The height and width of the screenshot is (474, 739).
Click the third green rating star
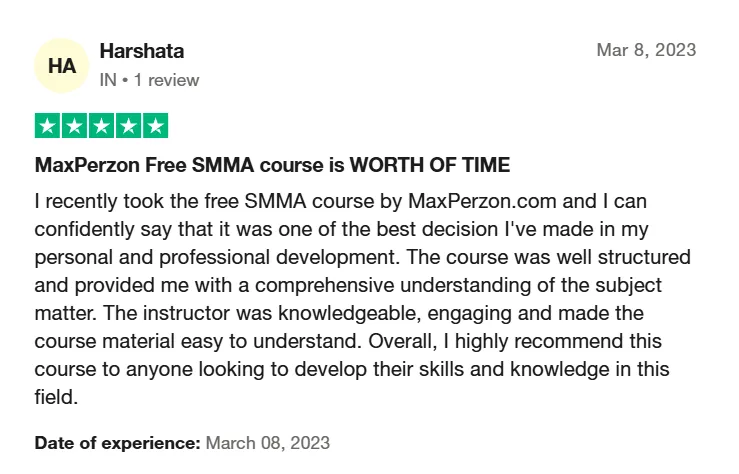tap(101, 126)
